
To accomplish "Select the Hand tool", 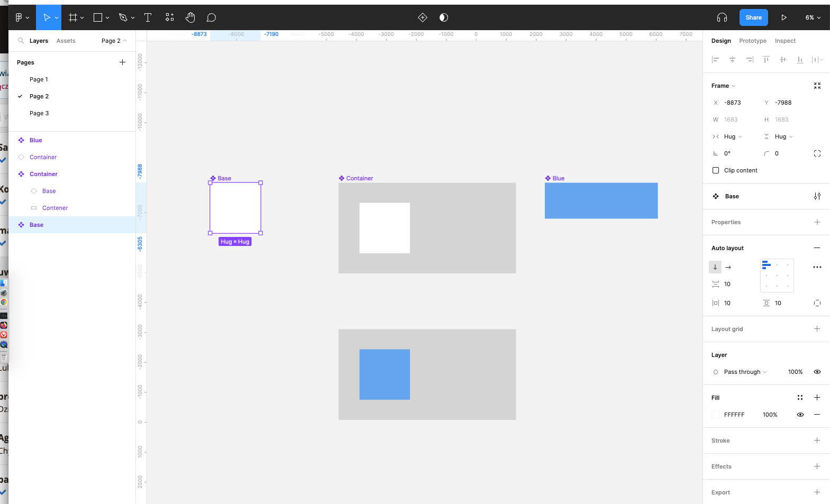I will (190, 17).
